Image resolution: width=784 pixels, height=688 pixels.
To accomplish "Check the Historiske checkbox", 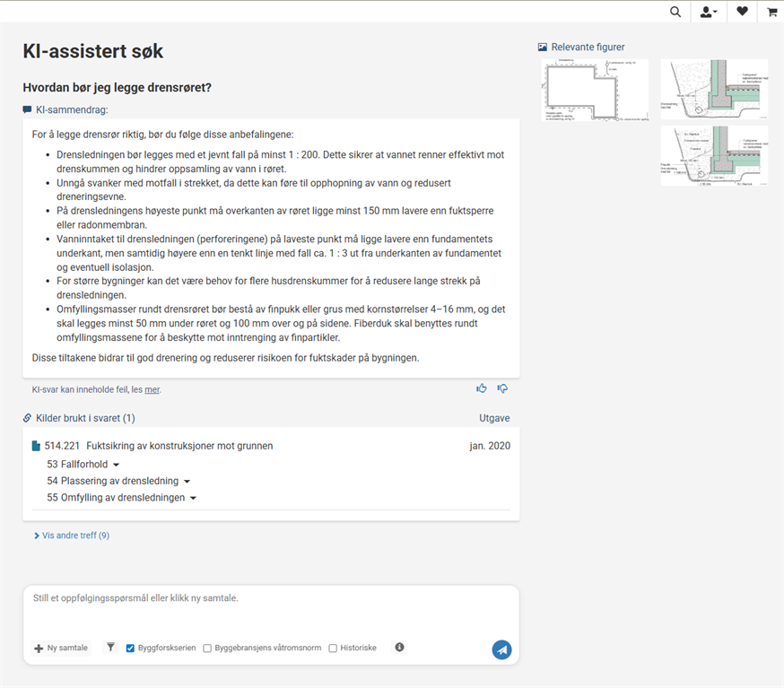I will pos(333,648).
